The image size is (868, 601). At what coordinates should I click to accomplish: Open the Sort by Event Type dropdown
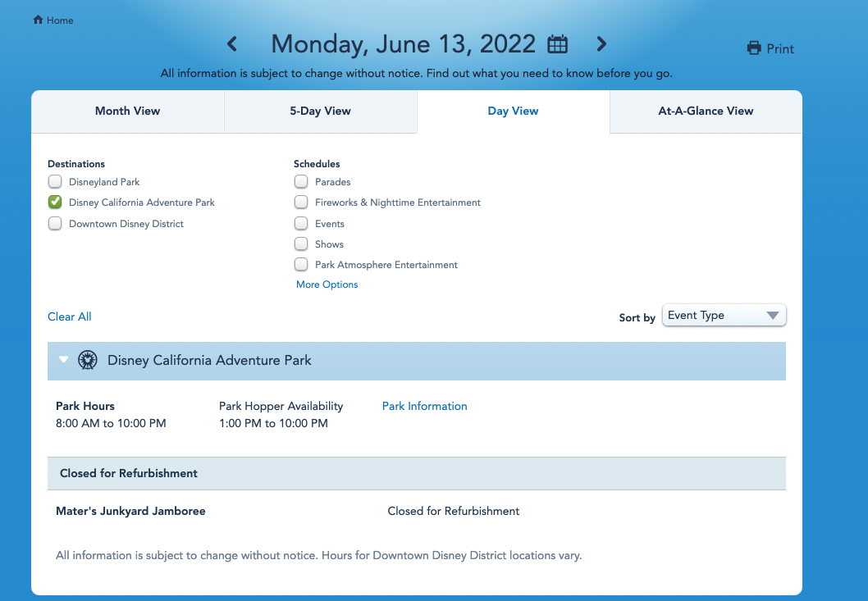point(724,316)
